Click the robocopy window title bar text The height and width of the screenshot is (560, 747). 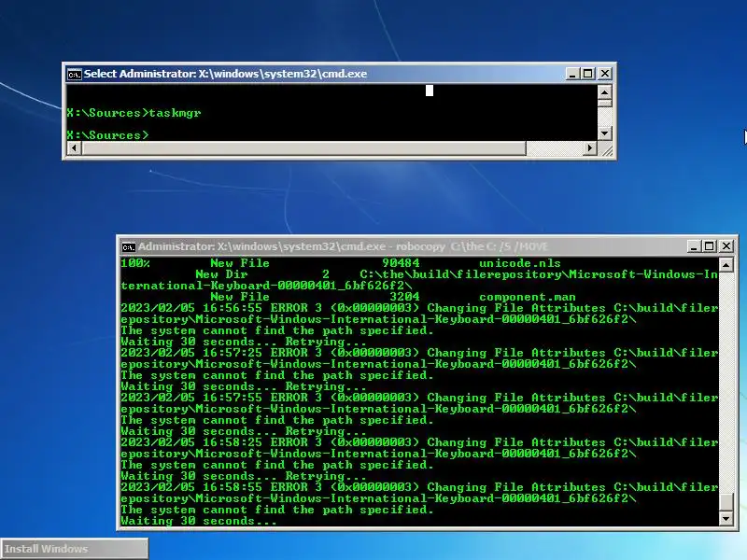click(x=343, y=246)
